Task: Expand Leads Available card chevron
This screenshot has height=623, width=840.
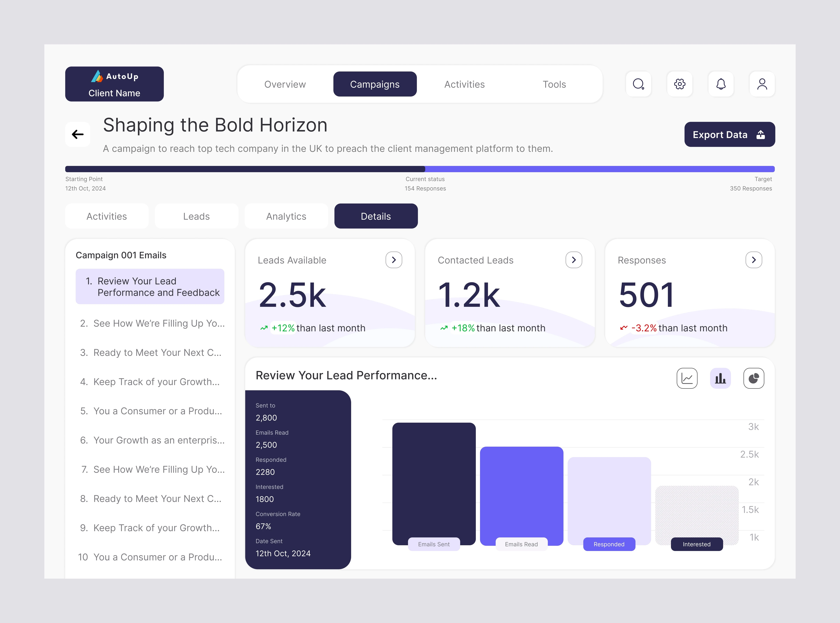Action: click(x=394, y=260)
